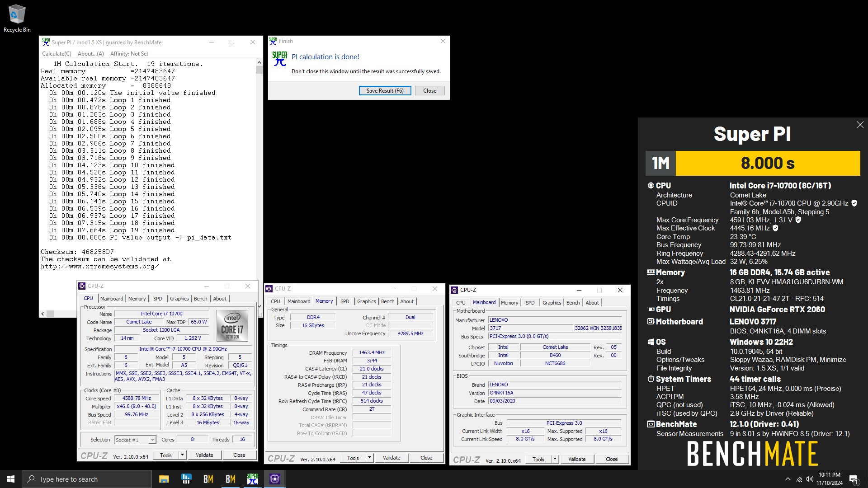
Task: Click the Super PI vertical scrollbar up arrow
Action: 259,63
